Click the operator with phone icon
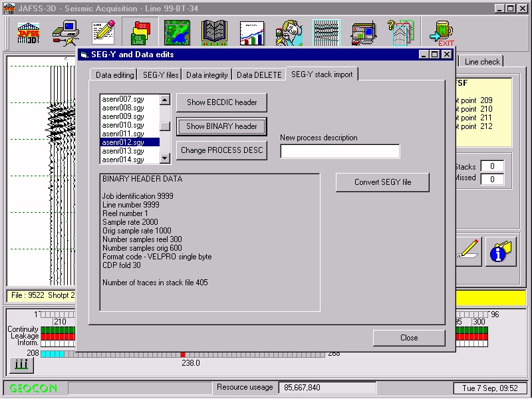The image size is (532, 399). click(289, 33)
